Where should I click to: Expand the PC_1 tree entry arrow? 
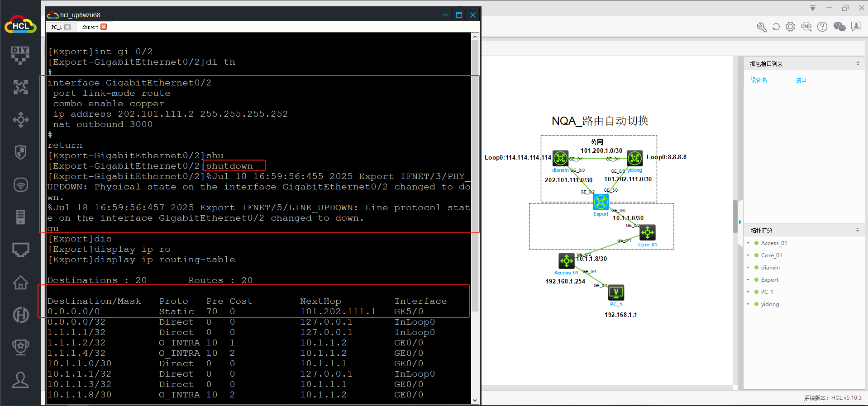[x=748, y=292]
